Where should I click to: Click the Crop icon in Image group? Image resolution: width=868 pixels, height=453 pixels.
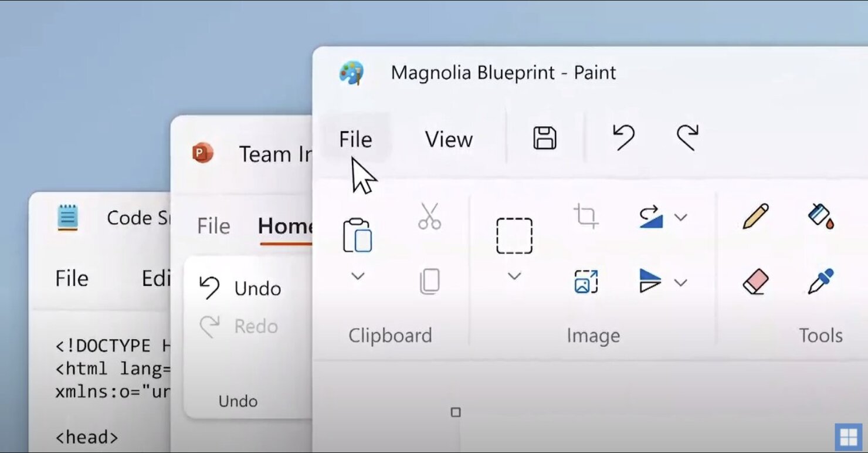(586, 216)
